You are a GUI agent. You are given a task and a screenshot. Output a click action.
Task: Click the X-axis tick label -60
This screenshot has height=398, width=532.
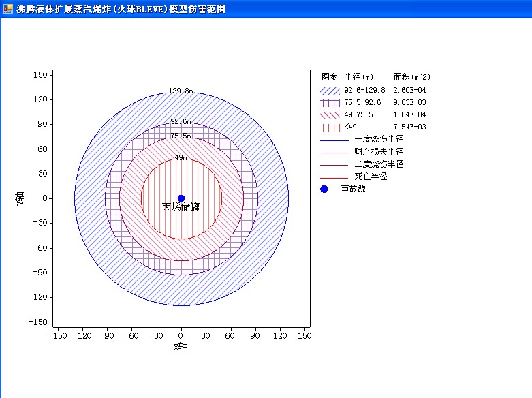pyautogui.click(x=131, y=335)
